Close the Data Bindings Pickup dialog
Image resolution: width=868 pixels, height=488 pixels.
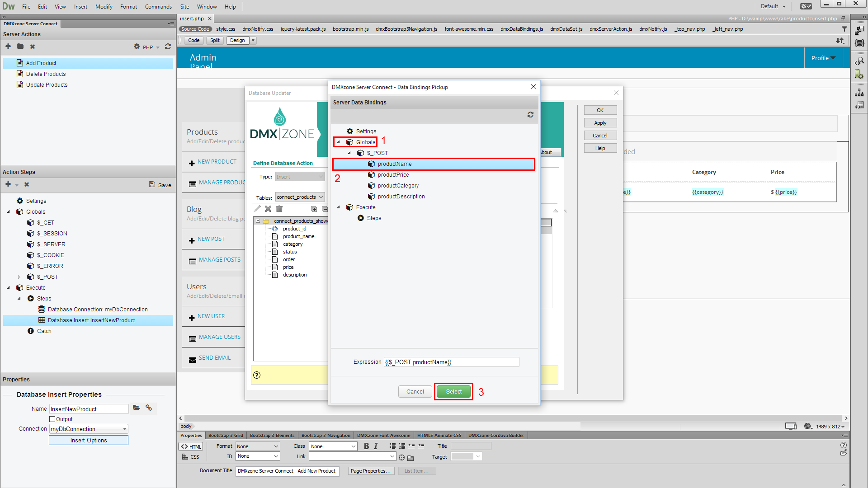pyautogui.click(x=533, y=87)
